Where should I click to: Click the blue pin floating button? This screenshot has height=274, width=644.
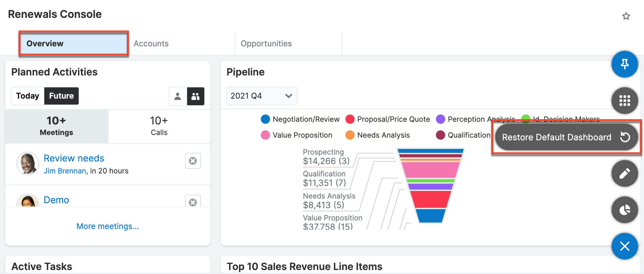(x=624, y=64)
